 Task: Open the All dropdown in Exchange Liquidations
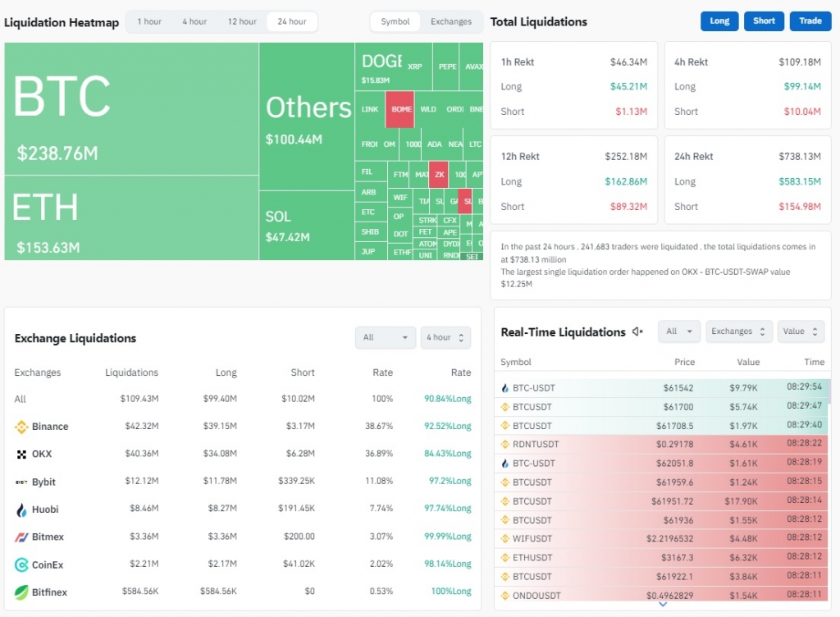tap(386, 337)
